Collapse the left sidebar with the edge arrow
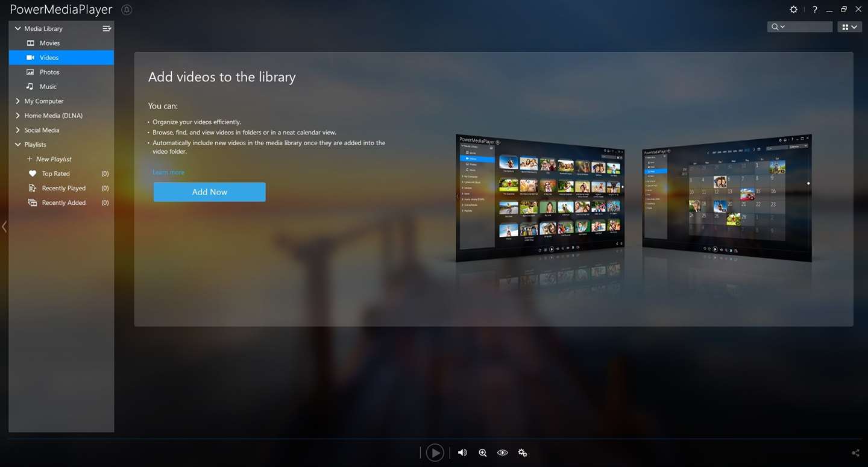This screenshot has height=467, width=868. (4, 227)
